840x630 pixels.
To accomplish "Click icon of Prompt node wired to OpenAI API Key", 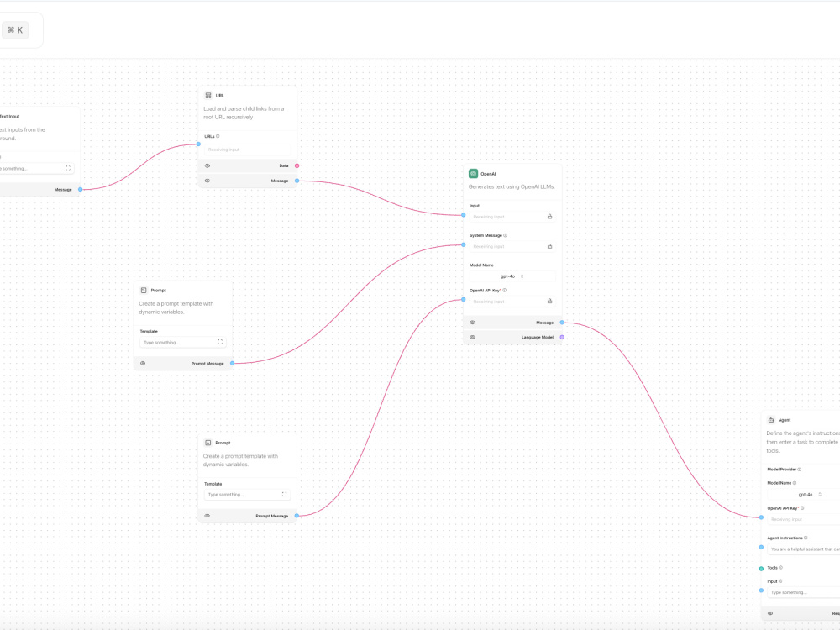I will pyautogui.click(x=207, y=443).
